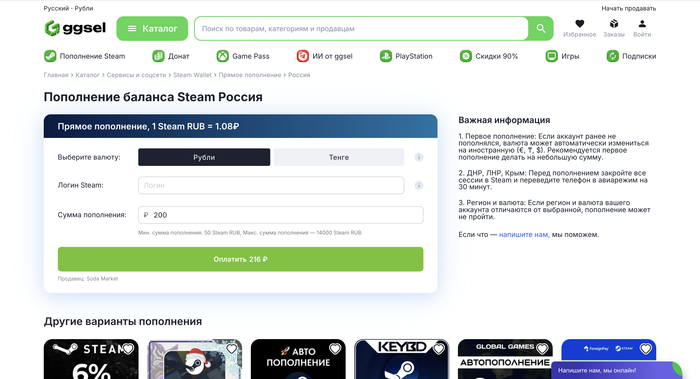700x379 pixels.
Task: Click Оплатить 216 ₽ button
Action: tap(241, 259)
